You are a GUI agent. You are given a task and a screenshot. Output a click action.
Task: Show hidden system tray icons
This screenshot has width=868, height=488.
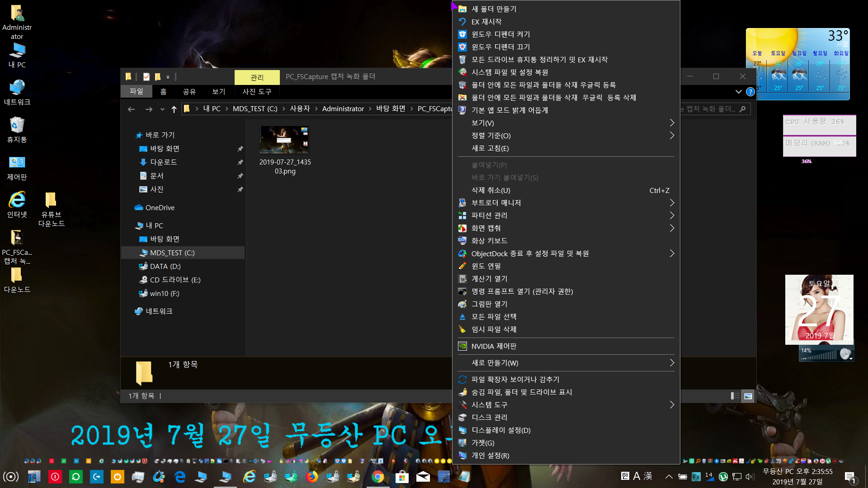[x=669, y=477]
